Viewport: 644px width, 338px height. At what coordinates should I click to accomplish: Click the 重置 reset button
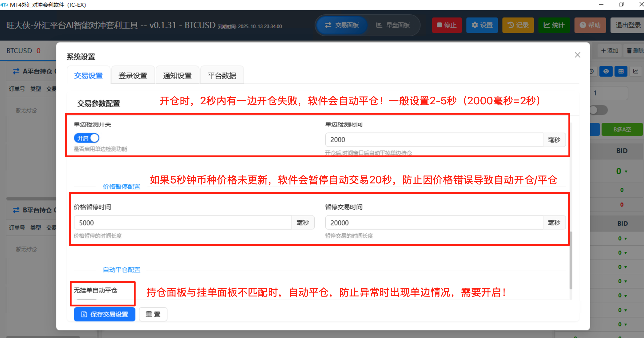[x=153, y=314]
